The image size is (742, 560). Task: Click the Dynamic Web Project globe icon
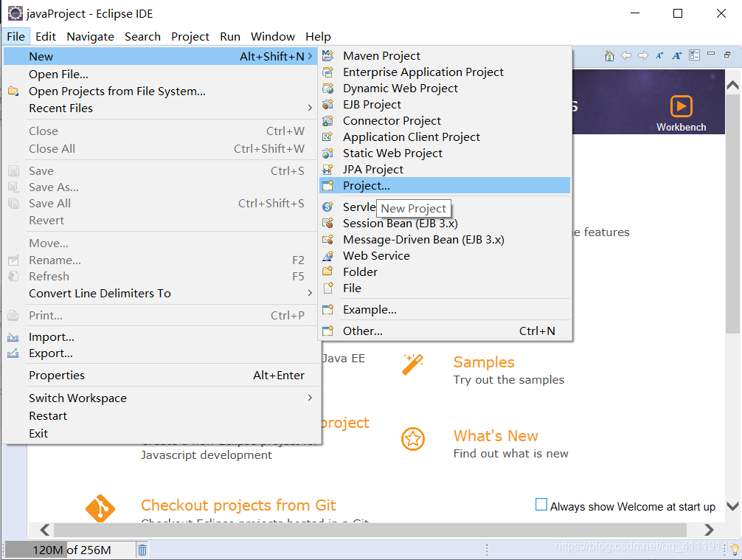(328, 88)
